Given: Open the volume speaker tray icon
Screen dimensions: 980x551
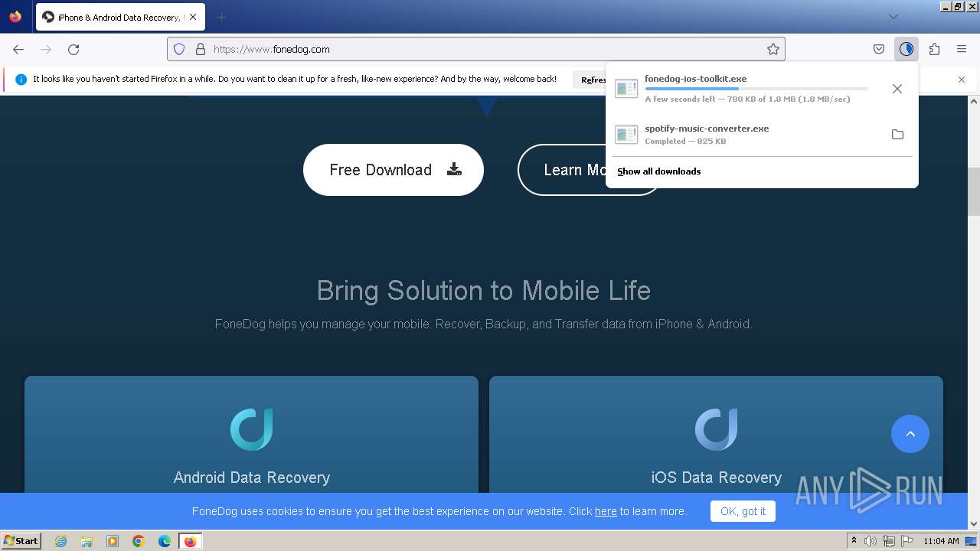Looking at the screenshot, I should pos(871,541).
